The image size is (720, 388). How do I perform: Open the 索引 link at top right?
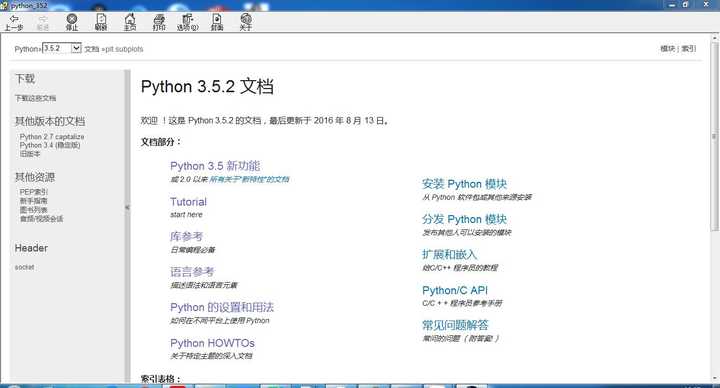688,49
